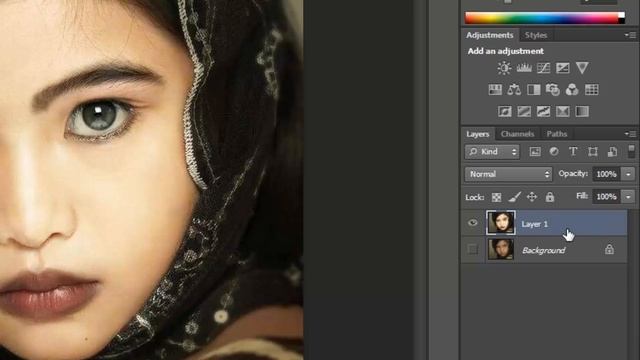Switch to the Styles tab
This screenshot has width=640, height=360.
pyautogui.click(x=536, y=36)
